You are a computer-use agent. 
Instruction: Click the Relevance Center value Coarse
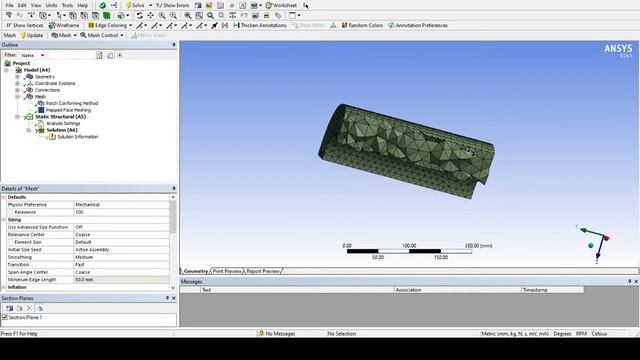(121, 235)
